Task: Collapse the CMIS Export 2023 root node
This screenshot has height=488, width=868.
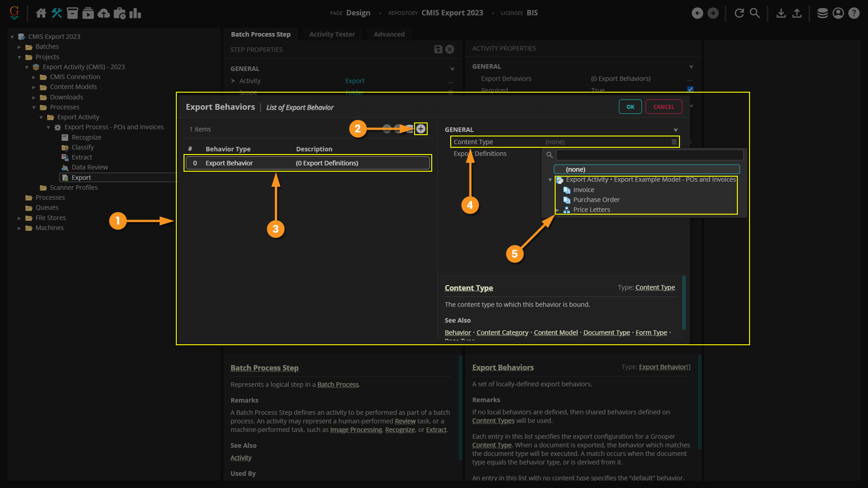Action: point(12,37)
